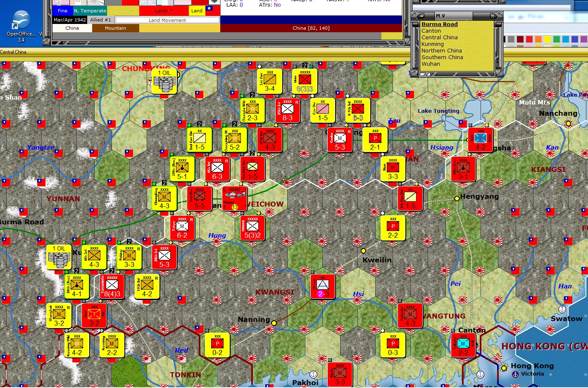The width and height of the screenshot is (588, 388).
Task: Select the Peking 3-3 militia counter
Action: point(129,257)
